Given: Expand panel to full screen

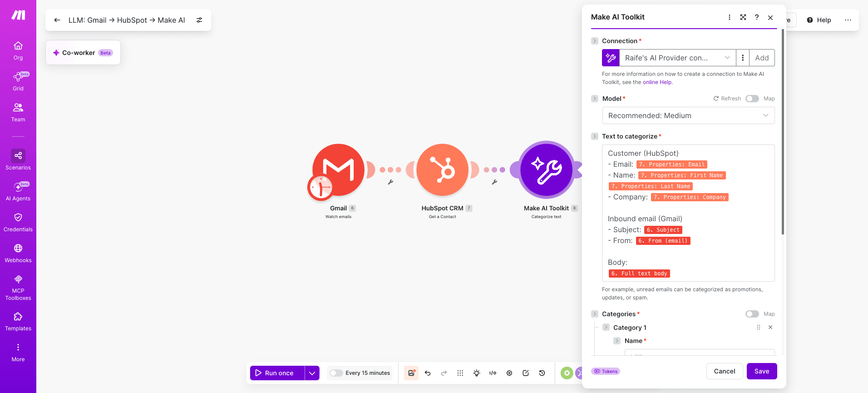Looking at the screenshot, I should [x=743, y=17].
